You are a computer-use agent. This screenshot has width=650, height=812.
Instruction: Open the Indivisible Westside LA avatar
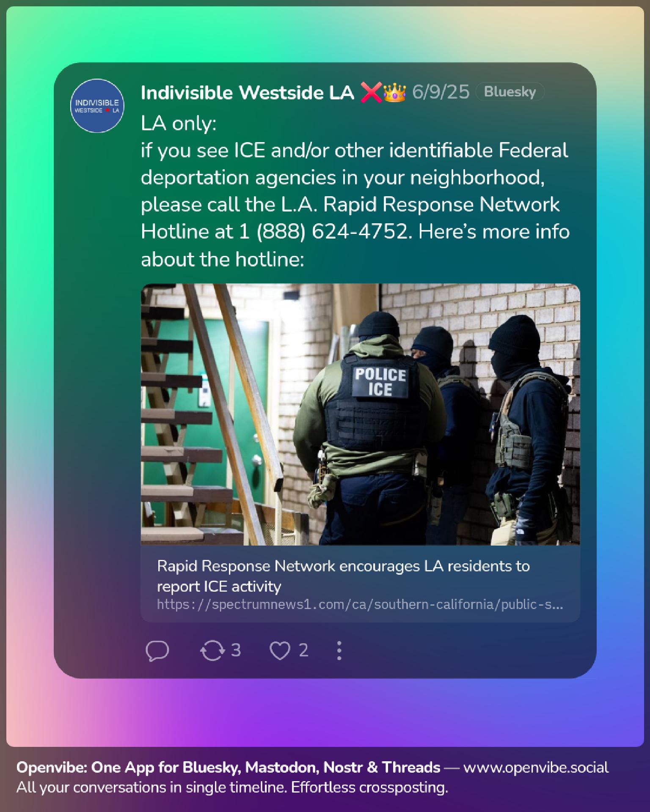coord(97,106)
